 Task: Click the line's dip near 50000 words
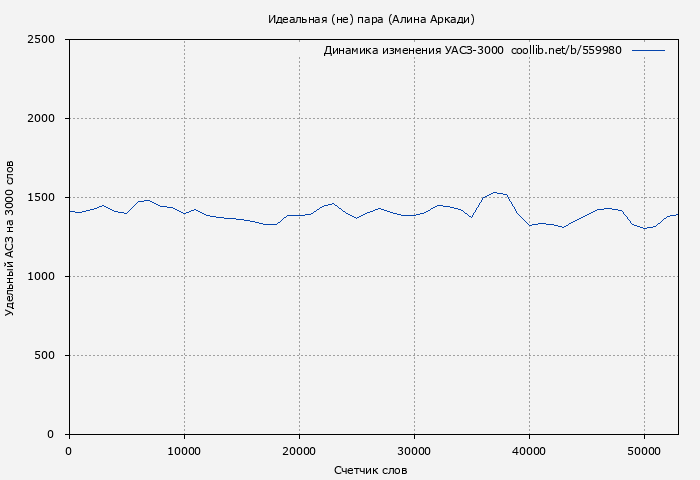(645, 228)
